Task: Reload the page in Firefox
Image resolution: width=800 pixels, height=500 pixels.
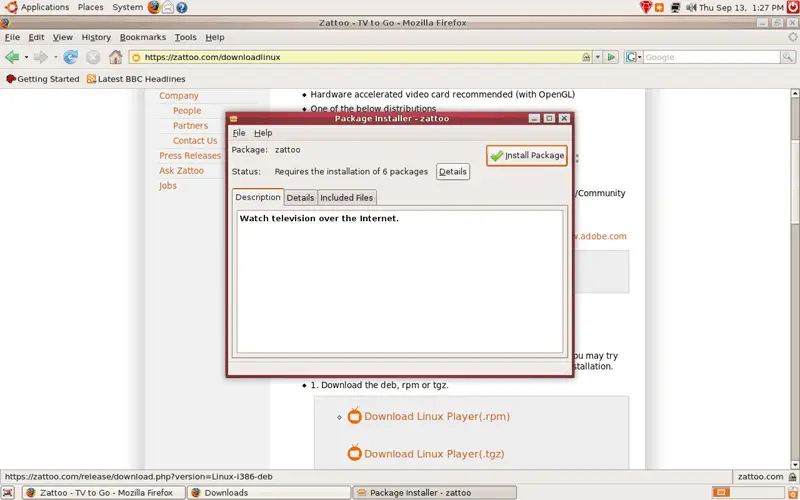Action: [70, 57]
